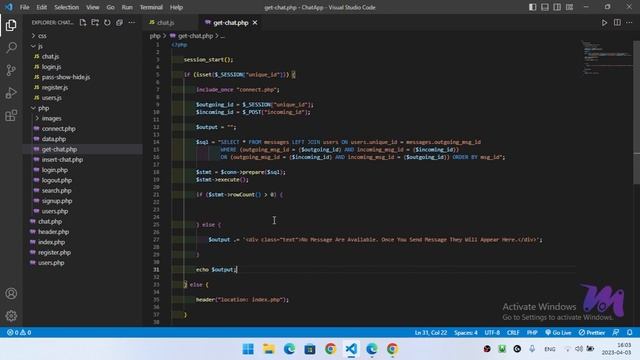Open header.php in file tree

pos(53,232)
